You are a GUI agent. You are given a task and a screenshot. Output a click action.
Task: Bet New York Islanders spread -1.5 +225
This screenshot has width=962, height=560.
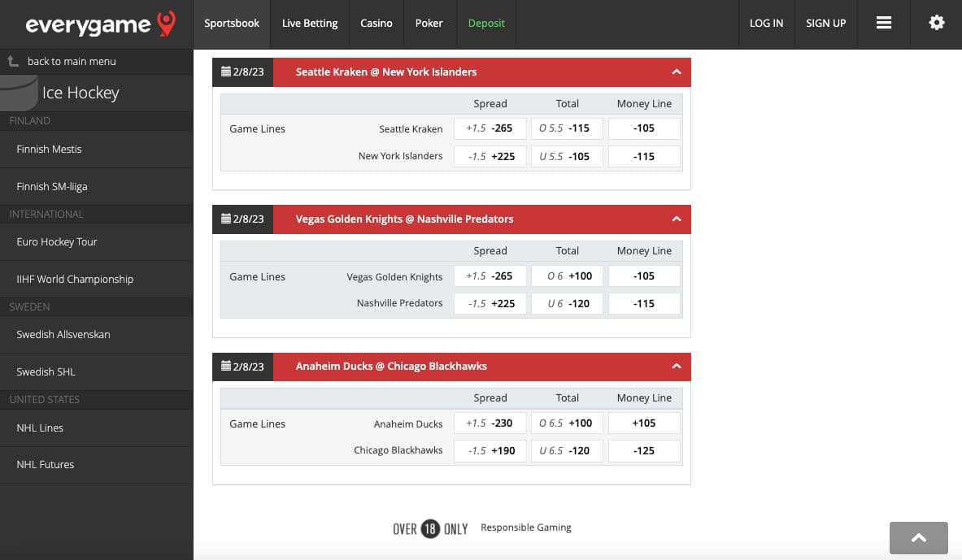[x=490, y=156]
